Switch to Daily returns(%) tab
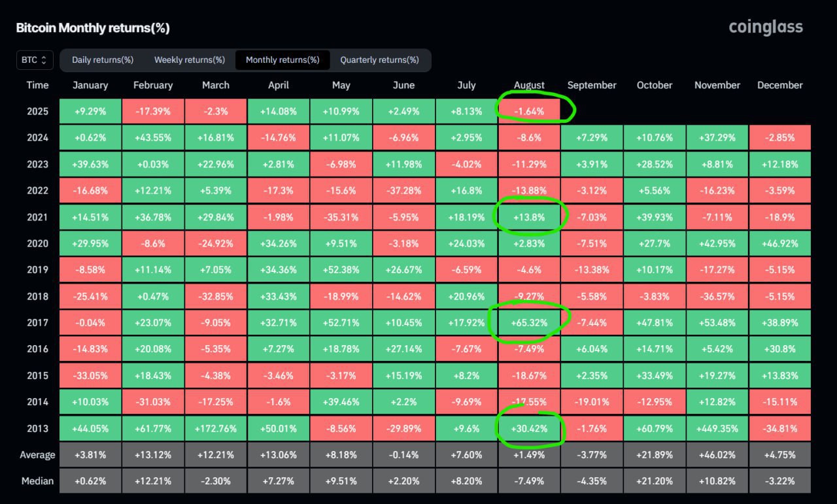This screenshot has width=837, height=504. (x=103, y=60)
